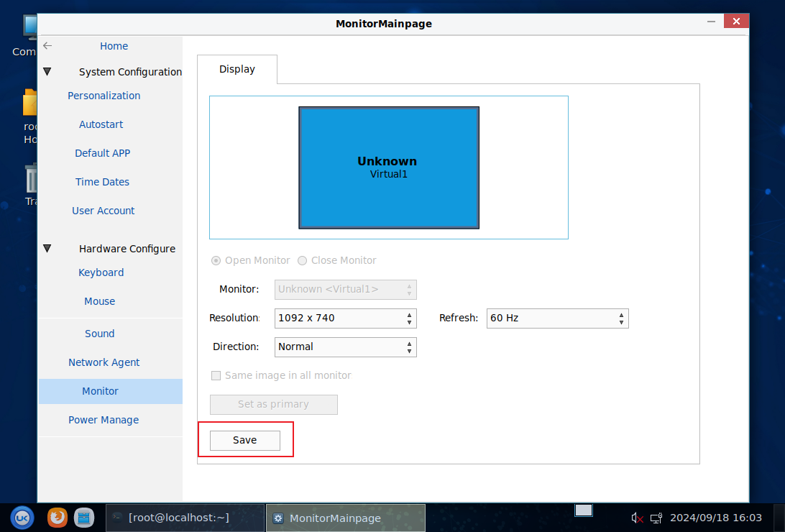Select the Open Monitor radio button
This screenshot has width=785, height=532.
[x=216, y=260]
